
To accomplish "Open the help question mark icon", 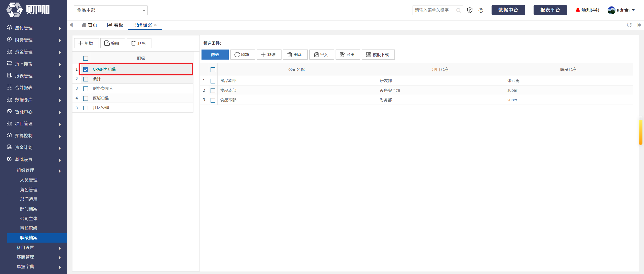I will tap(481, 10).
